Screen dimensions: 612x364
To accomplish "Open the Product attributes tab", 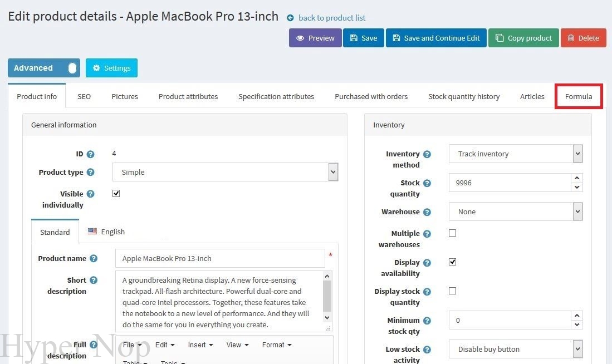I will click(x=188, y=96).
